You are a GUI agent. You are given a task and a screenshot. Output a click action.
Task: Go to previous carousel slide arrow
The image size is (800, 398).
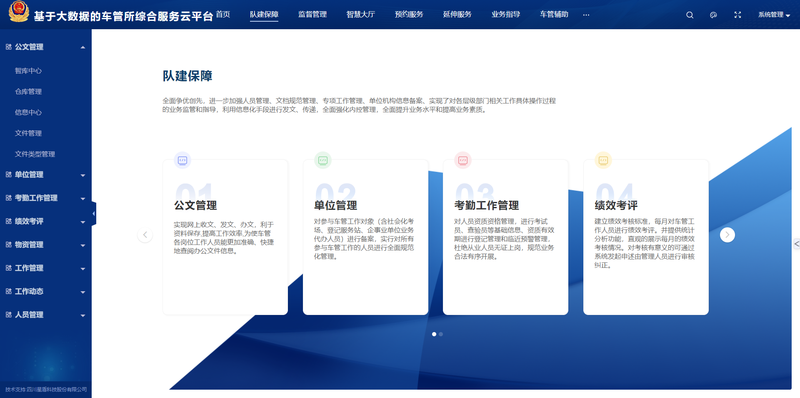pos(145,235)
